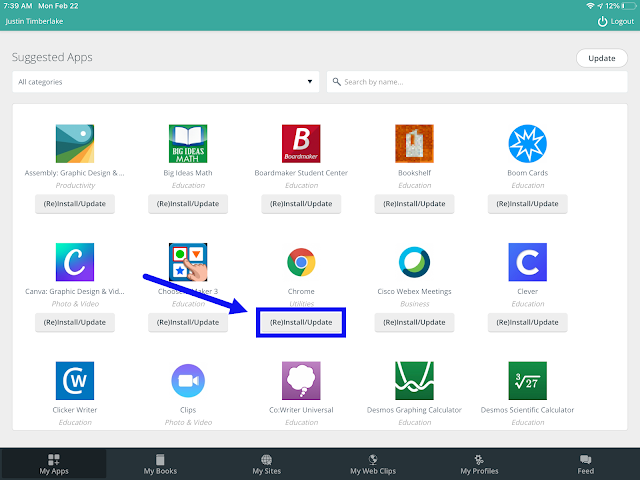The width and height of the screenshot is (640, 480).
Task: Switch to the My Apps tab
Action: point(53,464)
